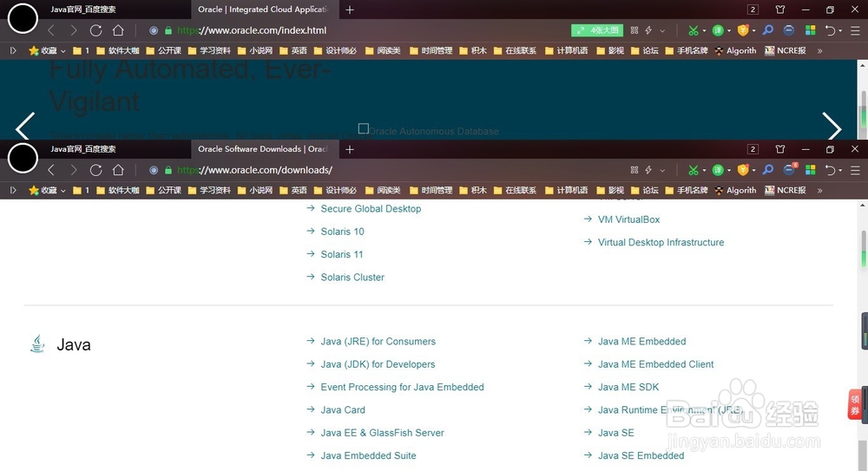Click the undo closed tab arrow in lower window
868x471 pixels.
tap(830, 170)
